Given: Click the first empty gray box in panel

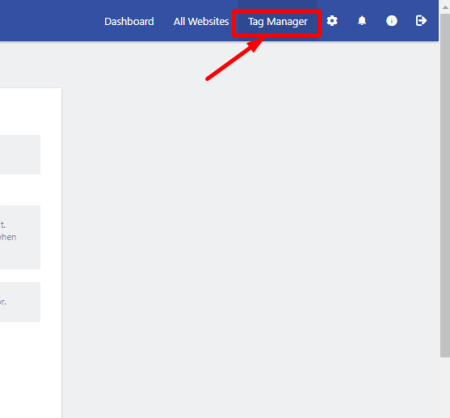Looking at the screenshot, I should click(20, 155).
